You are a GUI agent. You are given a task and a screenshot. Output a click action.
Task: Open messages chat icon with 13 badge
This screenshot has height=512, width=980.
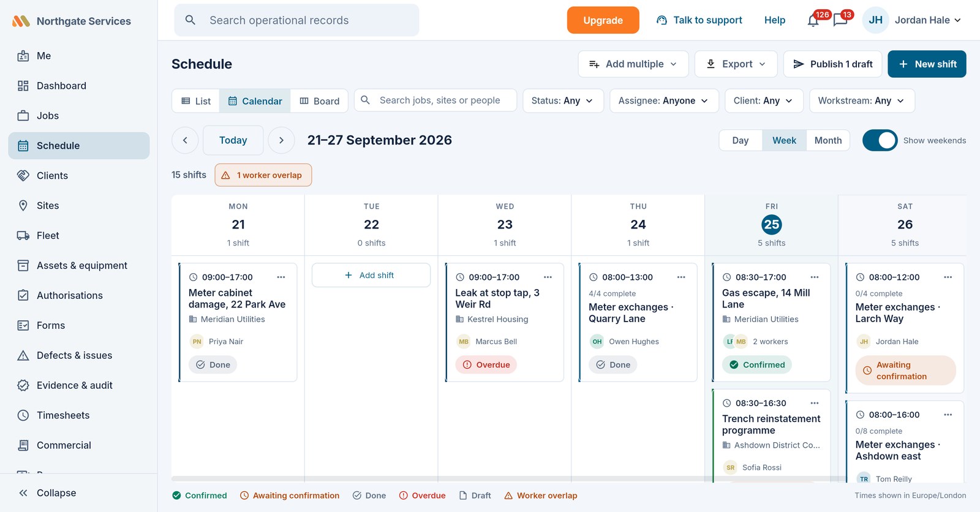[840, 20]
